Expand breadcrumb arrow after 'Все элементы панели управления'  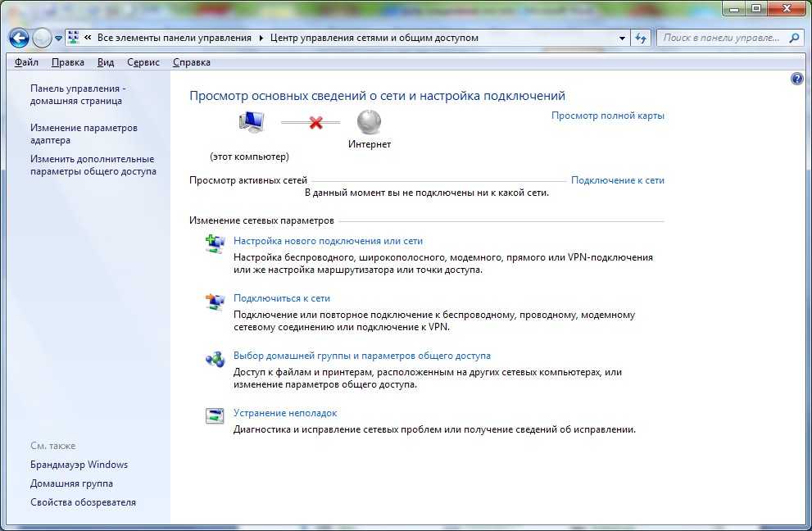pos(262,38)
